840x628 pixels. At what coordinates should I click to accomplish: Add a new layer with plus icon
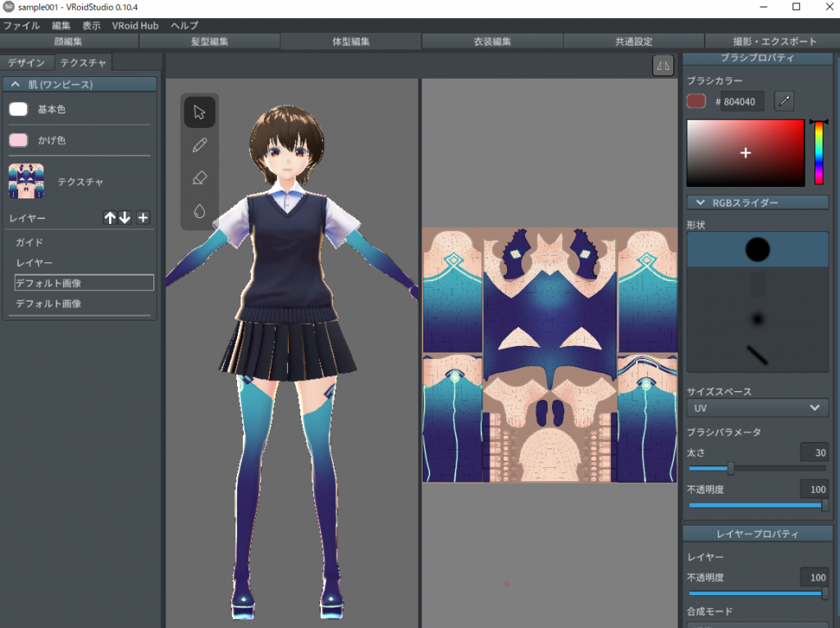[143, 217]
